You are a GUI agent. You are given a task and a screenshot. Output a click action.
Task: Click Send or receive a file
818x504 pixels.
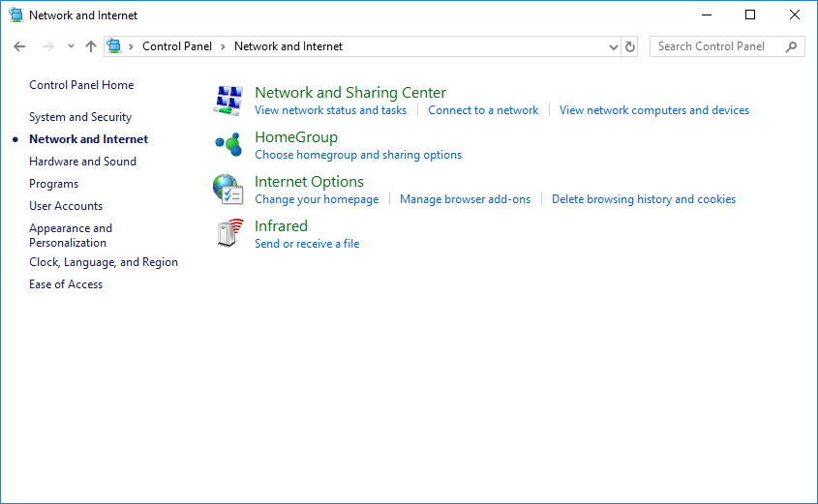307,244
